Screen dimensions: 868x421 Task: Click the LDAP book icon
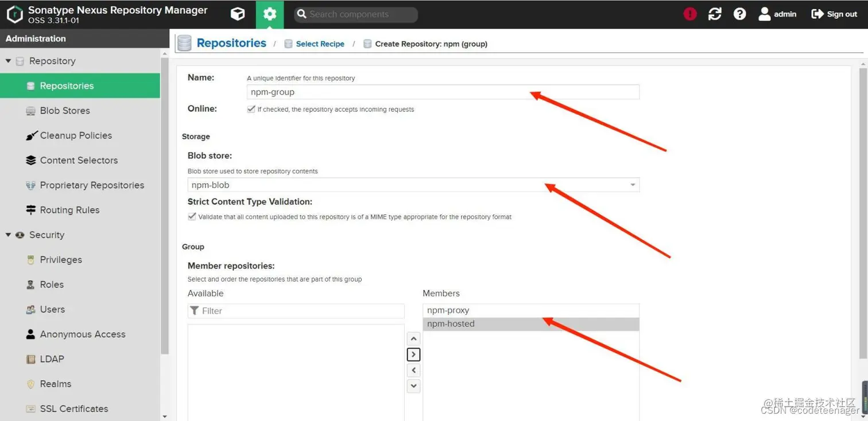(x=31, y=359)
